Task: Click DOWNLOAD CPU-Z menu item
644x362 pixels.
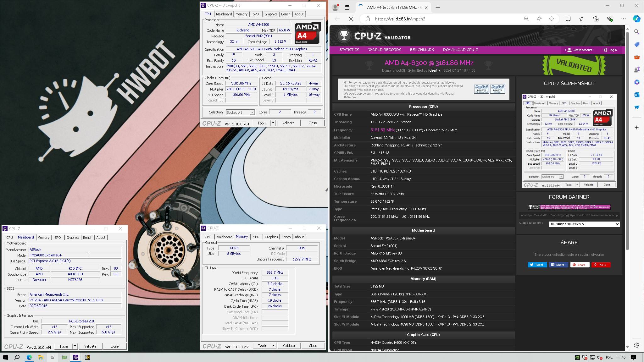Action: click(460, 50)
